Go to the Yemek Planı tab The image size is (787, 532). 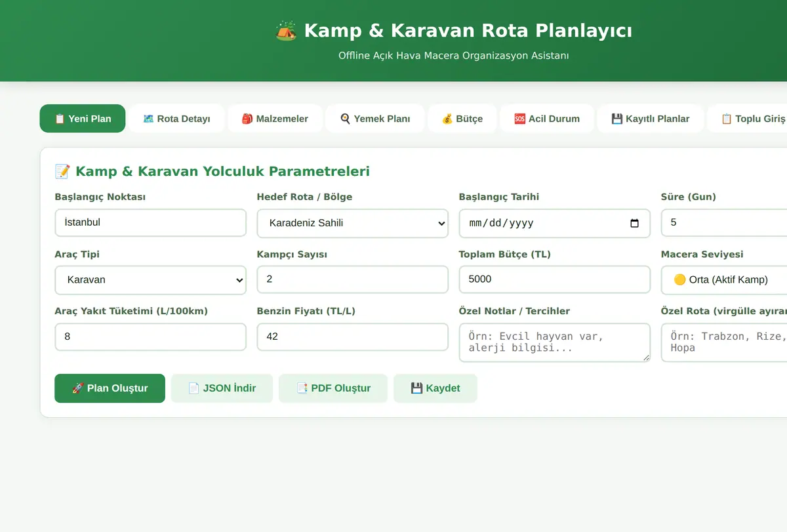[375, 119]
